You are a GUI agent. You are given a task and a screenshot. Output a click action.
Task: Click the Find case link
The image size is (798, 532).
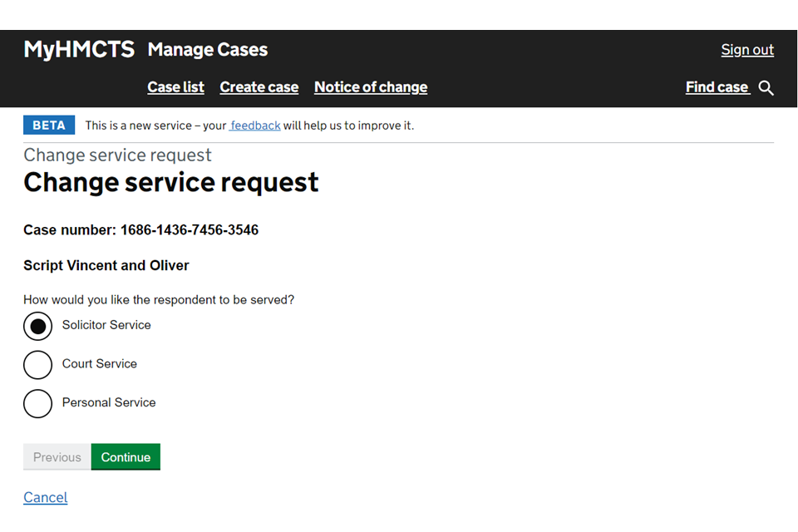point(717,87)
